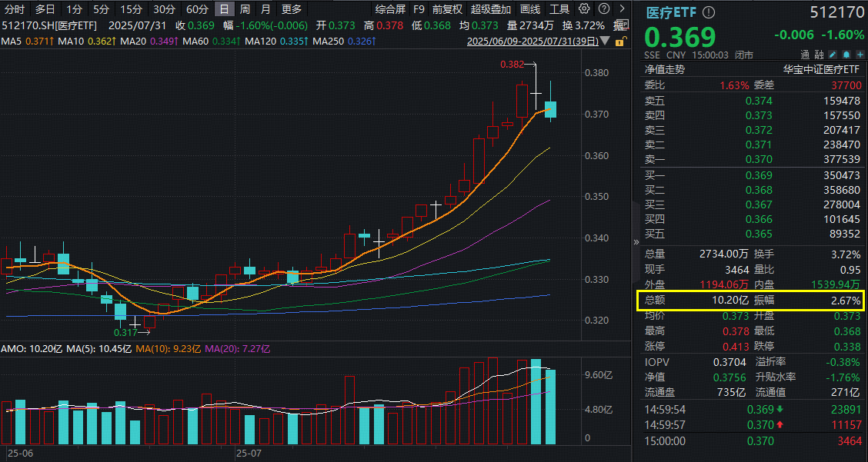The height and width of the screenshot is (462, 868).
Task: Select the 60分 period tab
Action: pyautogui.click(x=197, y=9)
